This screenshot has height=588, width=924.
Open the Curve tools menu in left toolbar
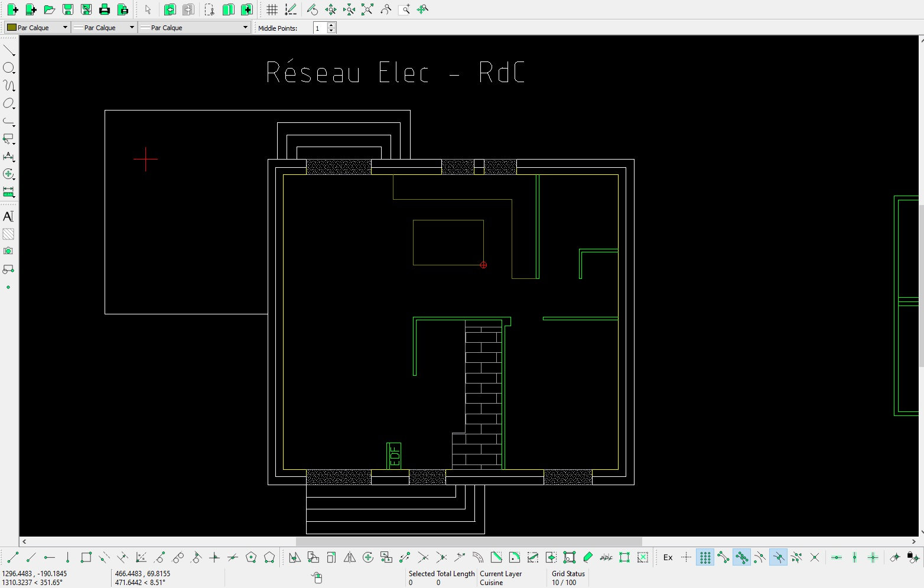9,86
